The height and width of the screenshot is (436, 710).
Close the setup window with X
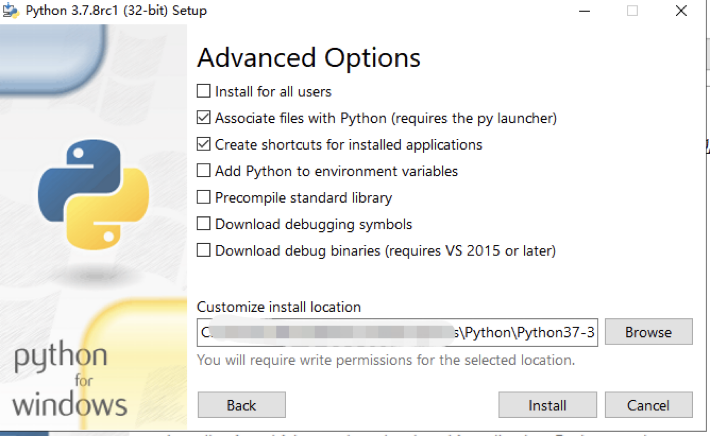(680, 11)
